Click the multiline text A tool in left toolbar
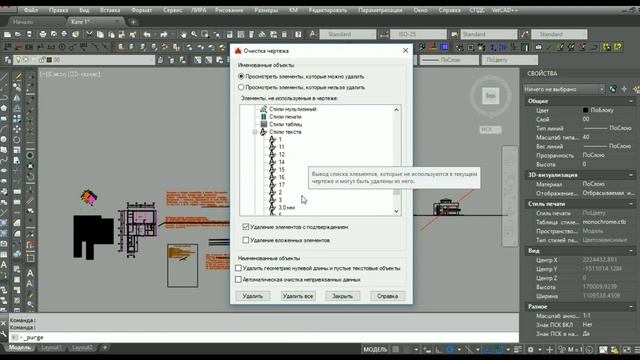640x360 pixels. (4, 265)
